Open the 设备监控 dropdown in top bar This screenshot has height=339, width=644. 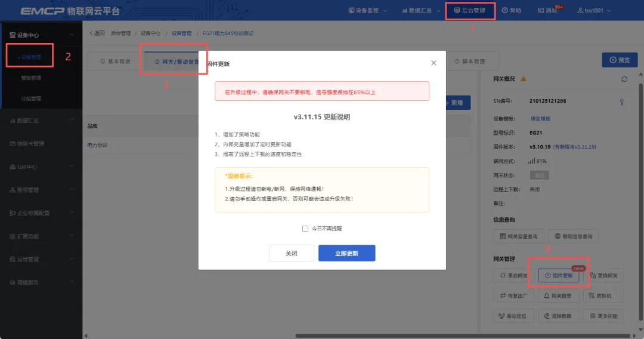(367, 10)
